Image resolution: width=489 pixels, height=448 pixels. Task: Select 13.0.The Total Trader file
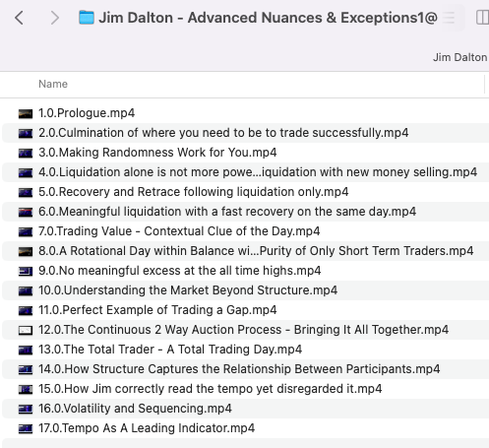245,350
